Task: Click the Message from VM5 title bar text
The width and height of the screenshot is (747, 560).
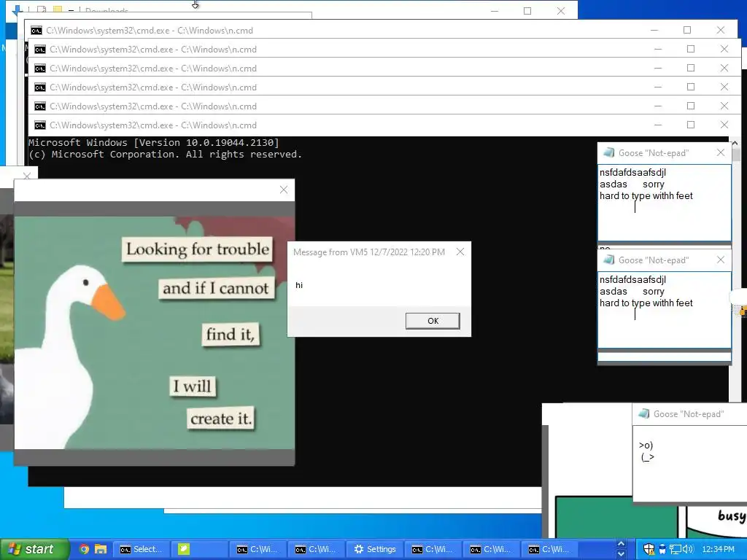Action: pyautogui.click(x=368, y=252)
